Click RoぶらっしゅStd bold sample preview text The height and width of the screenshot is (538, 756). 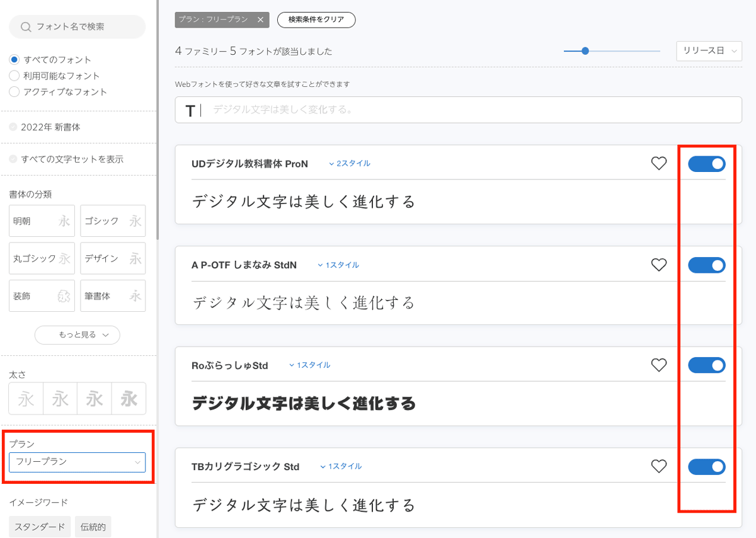(304, 403)
